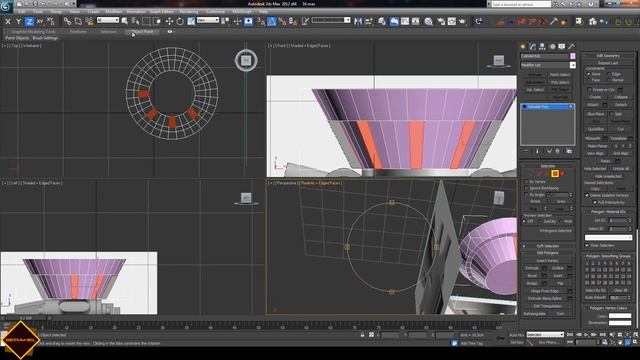Open the Curve Editor icon
The width and height of the screenshot is (640, 360).
click(x=404, y=21)
